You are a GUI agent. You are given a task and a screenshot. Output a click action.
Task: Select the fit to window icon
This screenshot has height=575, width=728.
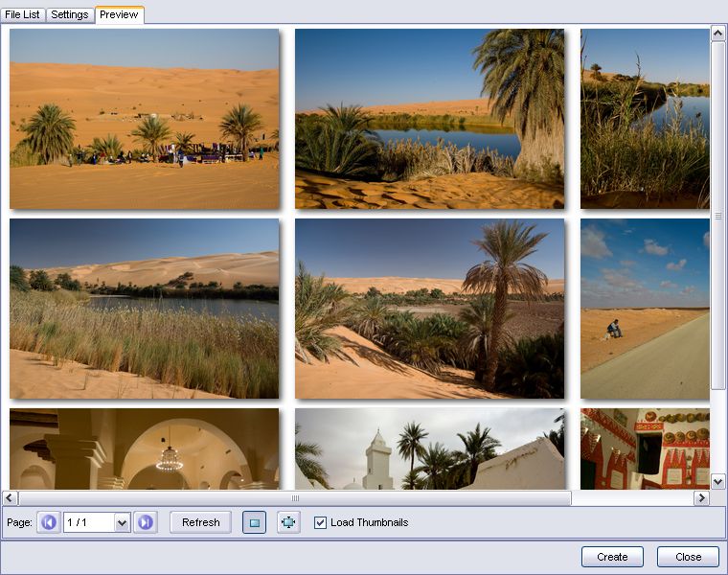pos(288,522)
